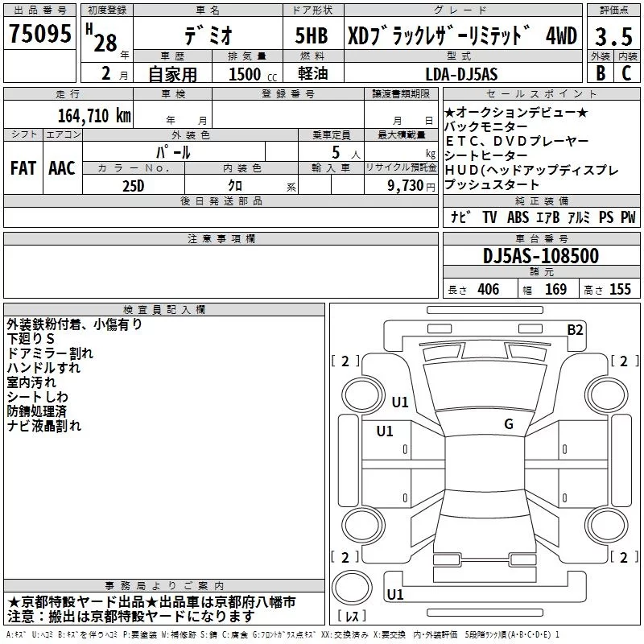The width and height of the screenshot is (644, 644).
Task: Select the アルミ equipment entry
Action: click(x=579, y=217)
